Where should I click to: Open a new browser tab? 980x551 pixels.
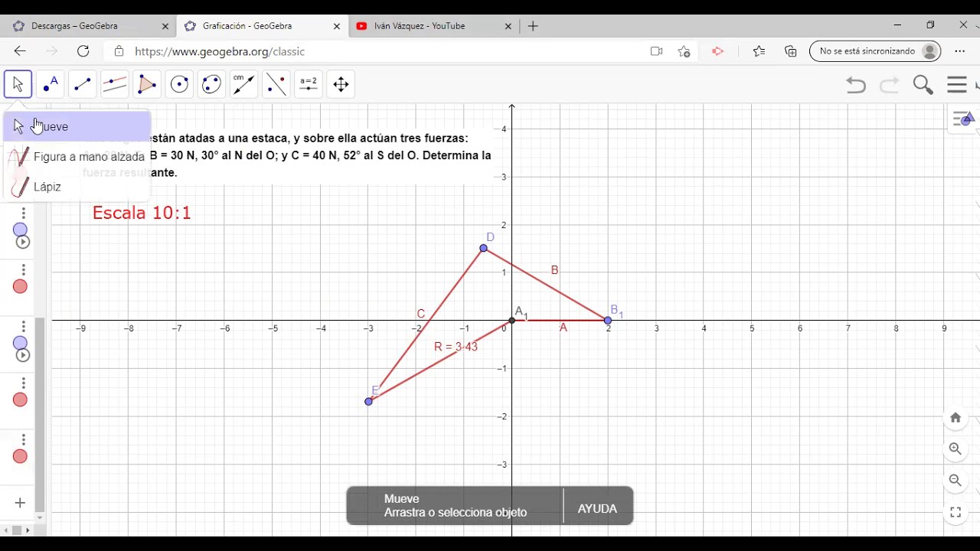point(533,26)
